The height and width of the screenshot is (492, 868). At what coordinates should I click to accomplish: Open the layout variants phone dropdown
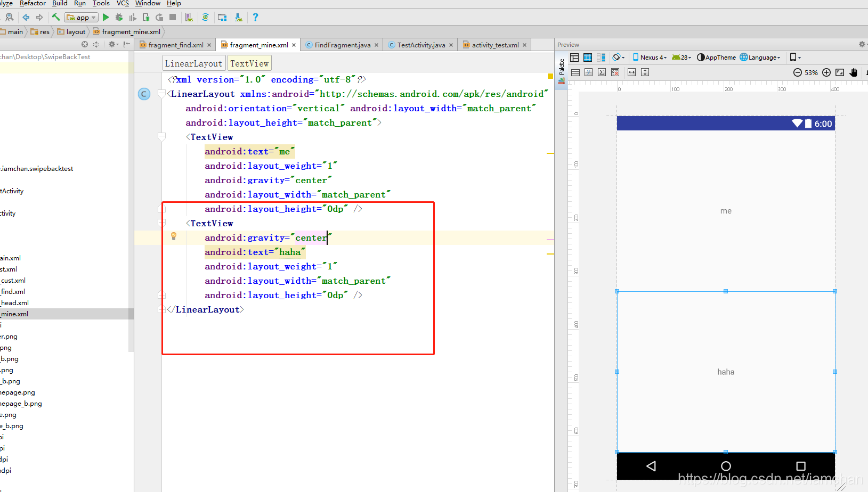click(x=795, y=58)
